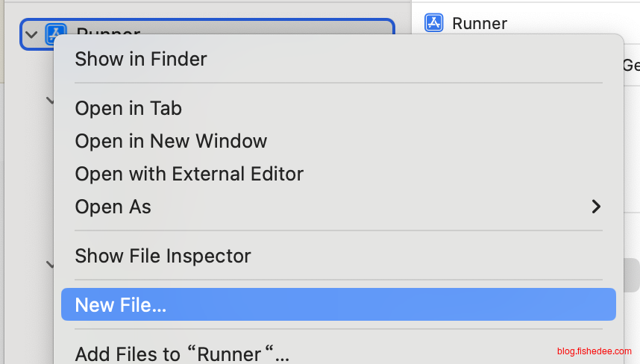
Task: Expand the Open As submenu arrow
Action: (x=596, y=207)
